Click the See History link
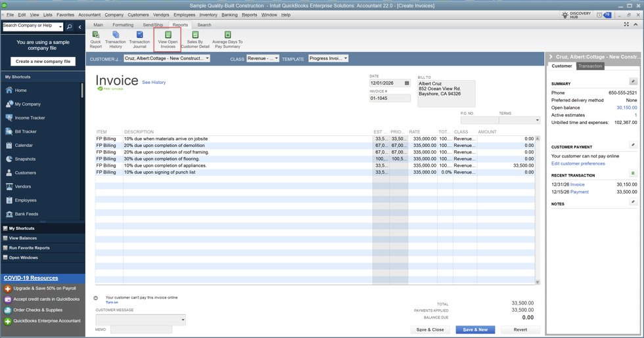644x338 pixels. (x=154, y=83)
